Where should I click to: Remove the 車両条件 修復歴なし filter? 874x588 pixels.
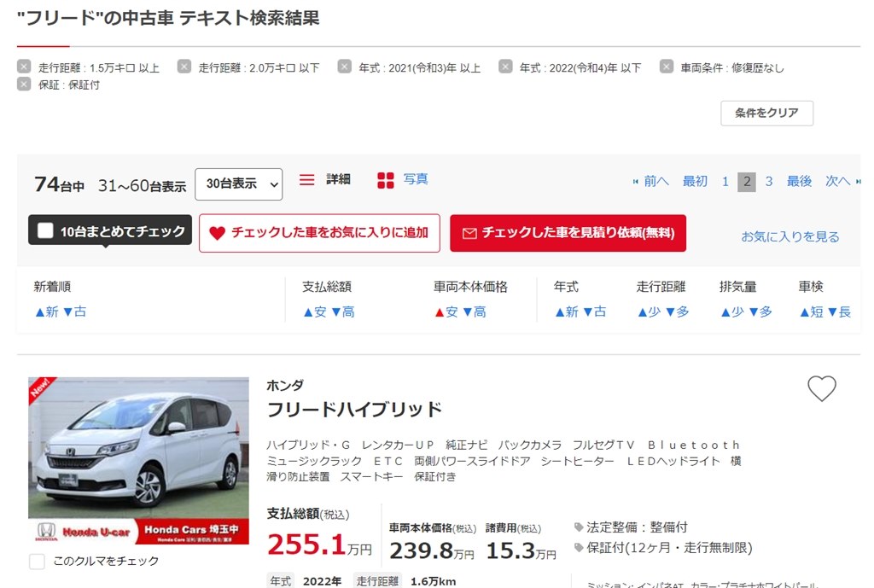666,67
